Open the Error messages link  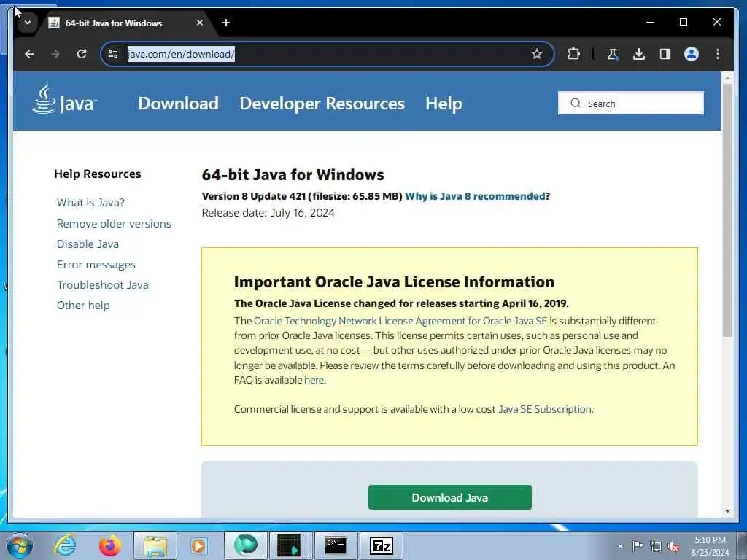click(96, 265)
